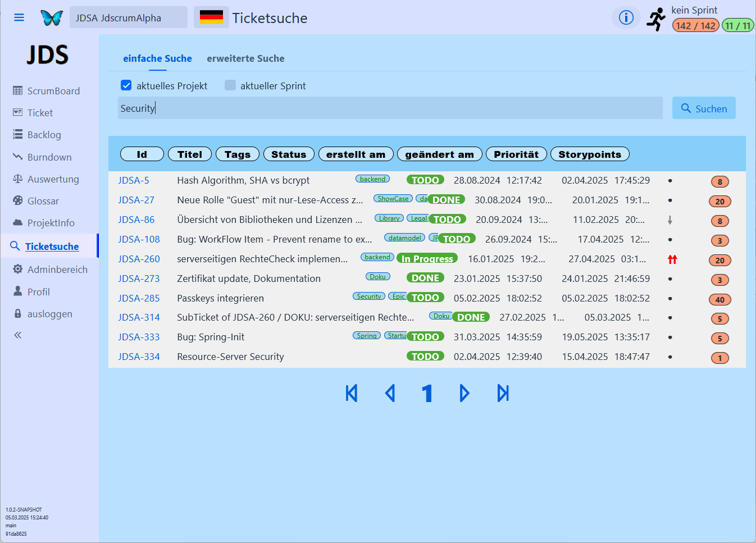Screen dimensions: 756x543
Task: Go to last results page
Action: coord(503,393)
